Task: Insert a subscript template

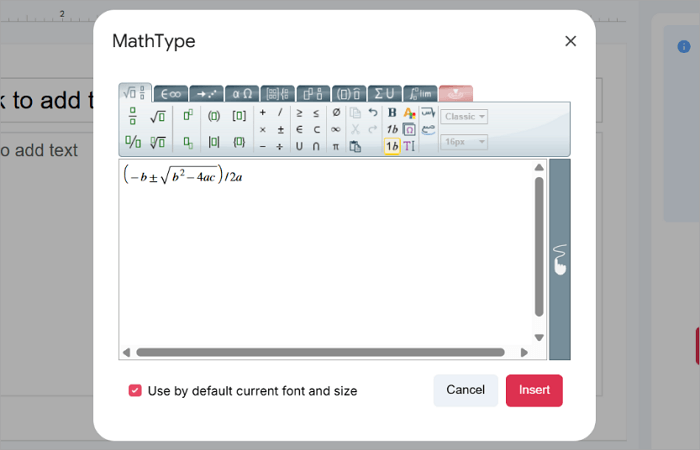Action: [188, 142]
